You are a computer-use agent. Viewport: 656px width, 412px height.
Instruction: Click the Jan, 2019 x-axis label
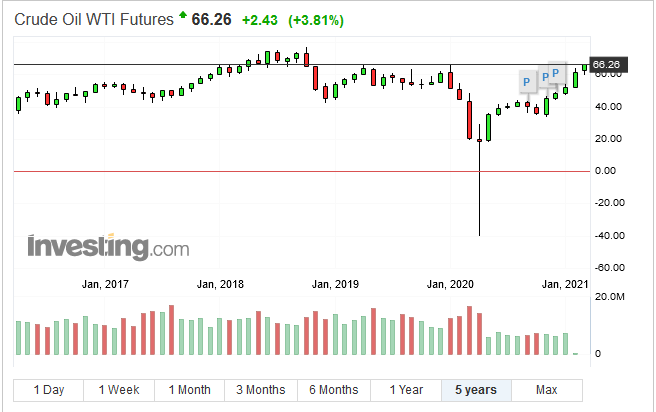point(335,285)
